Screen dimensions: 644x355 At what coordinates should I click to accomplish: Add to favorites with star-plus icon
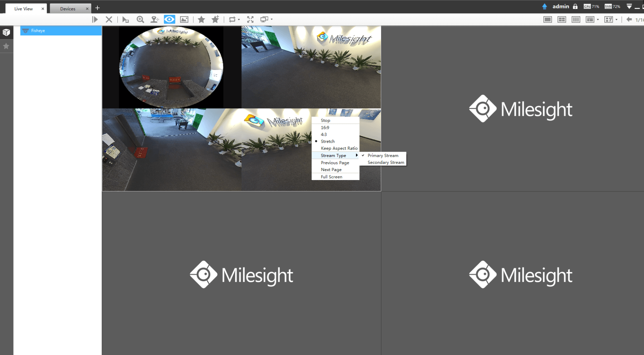[x=215, y=19]
